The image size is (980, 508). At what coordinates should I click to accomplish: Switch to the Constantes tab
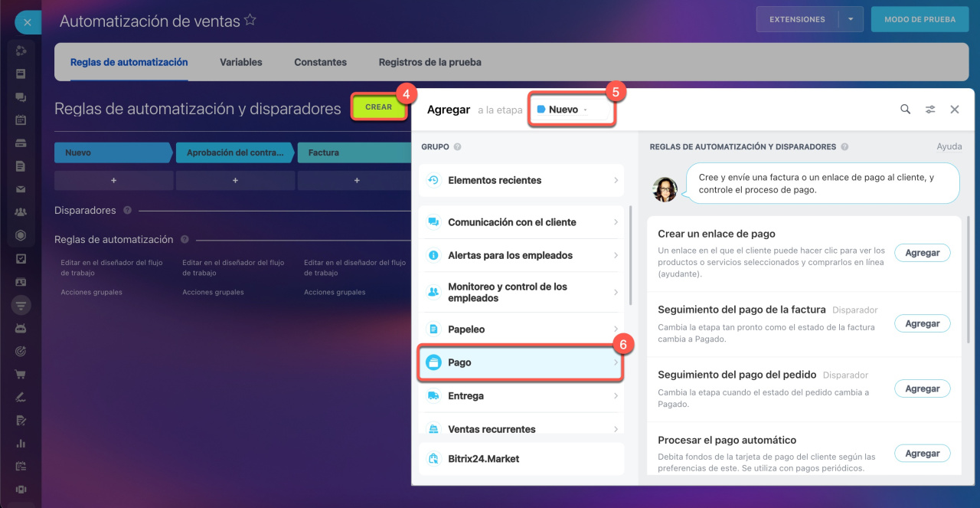(320, 62)
